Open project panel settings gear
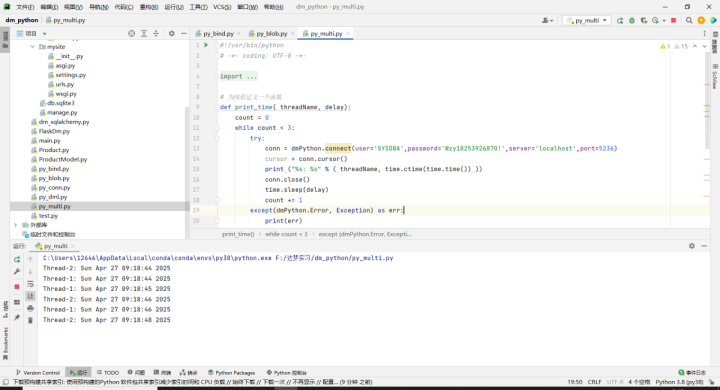 (x=172, y=34)
